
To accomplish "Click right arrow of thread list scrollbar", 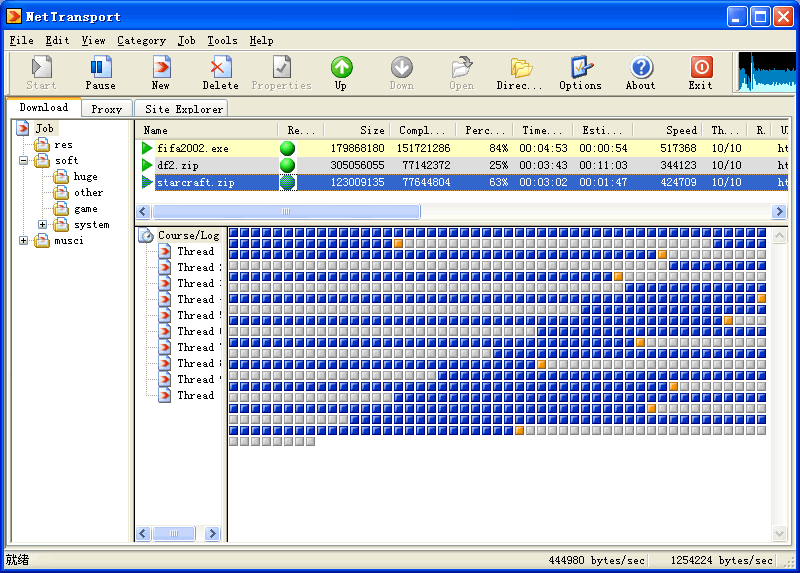I will (213, 534).
